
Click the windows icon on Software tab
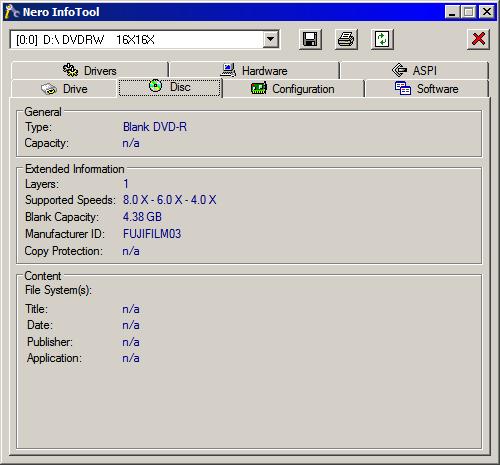(403, 88)
